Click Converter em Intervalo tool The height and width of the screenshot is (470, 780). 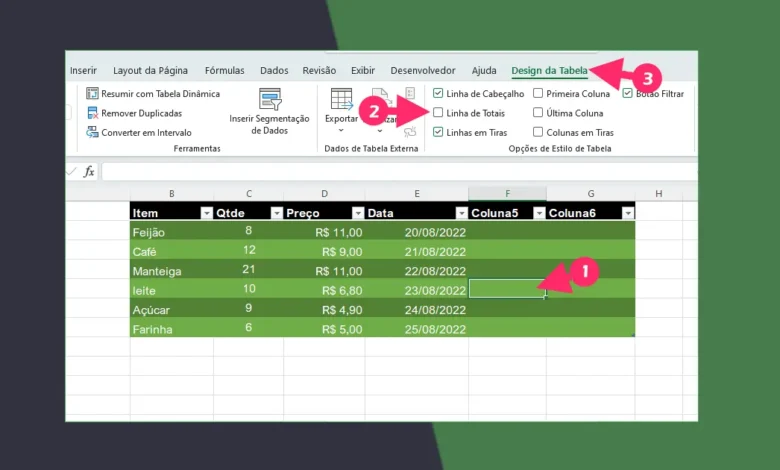(139, 133)
